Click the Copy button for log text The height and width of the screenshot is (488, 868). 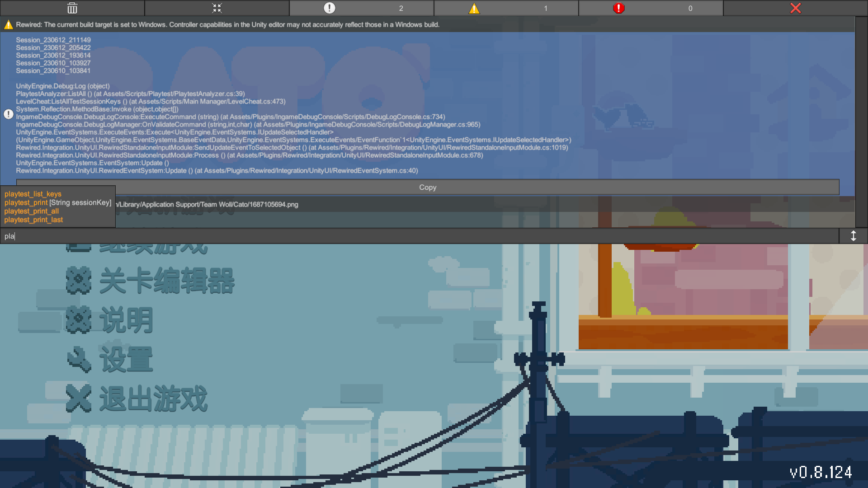428,187
